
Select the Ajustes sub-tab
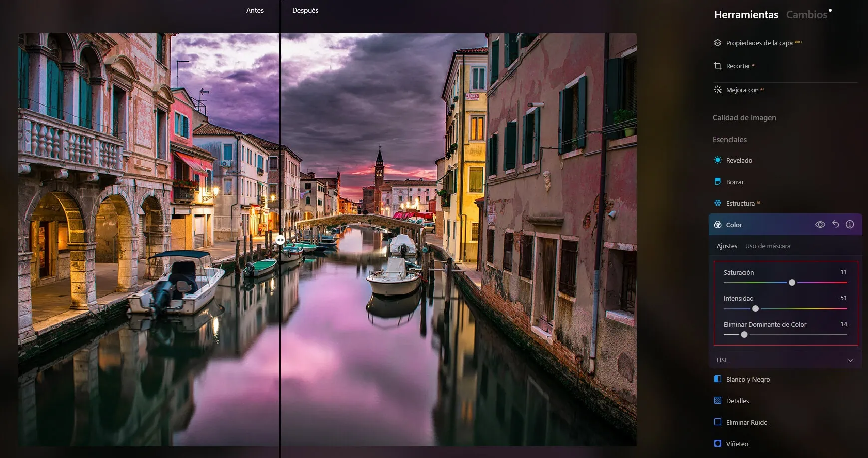[x=727, y=246]
